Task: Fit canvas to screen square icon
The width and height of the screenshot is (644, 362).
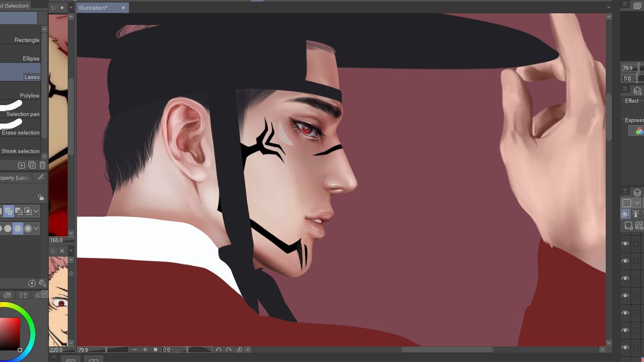Action: (156, 350)
